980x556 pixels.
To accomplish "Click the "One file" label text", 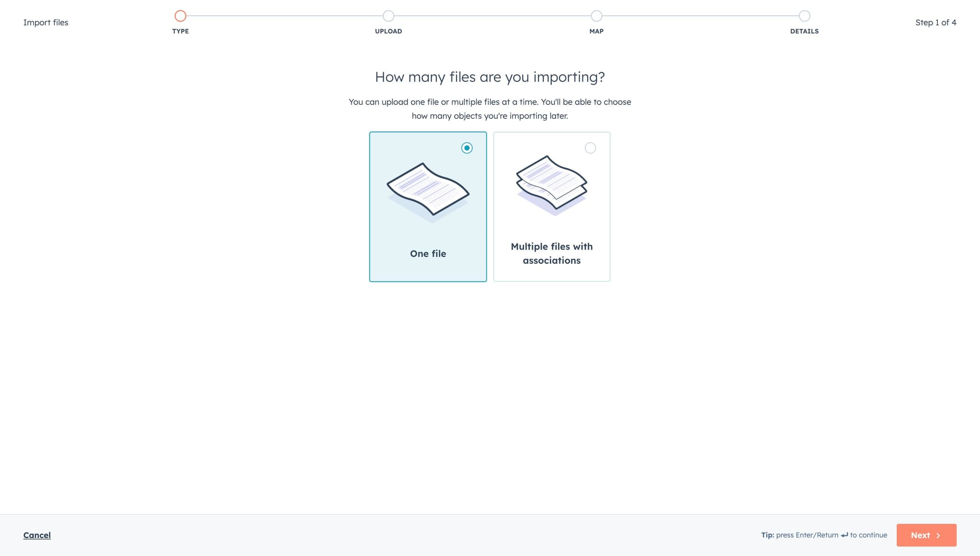I will click(427, 253).
